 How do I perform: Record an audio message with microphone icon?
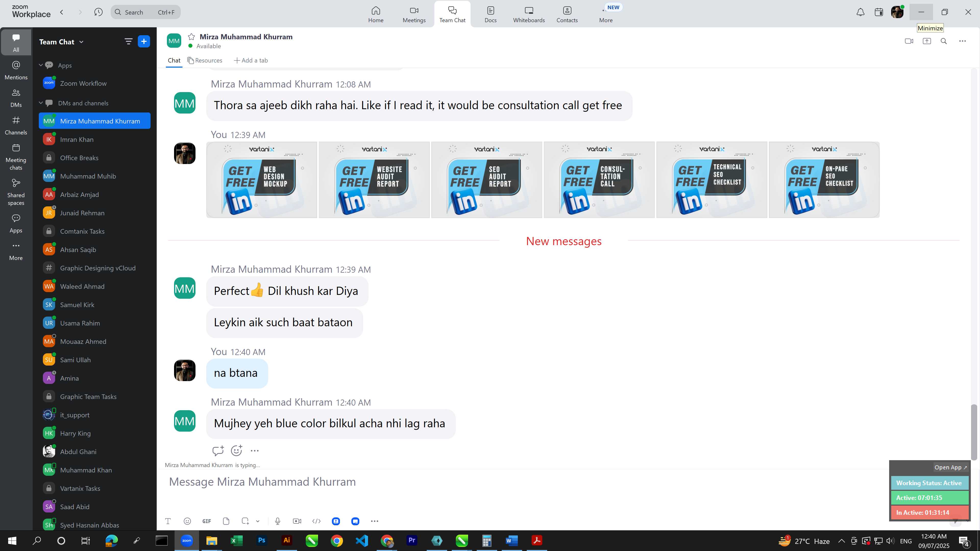(278, 521)
